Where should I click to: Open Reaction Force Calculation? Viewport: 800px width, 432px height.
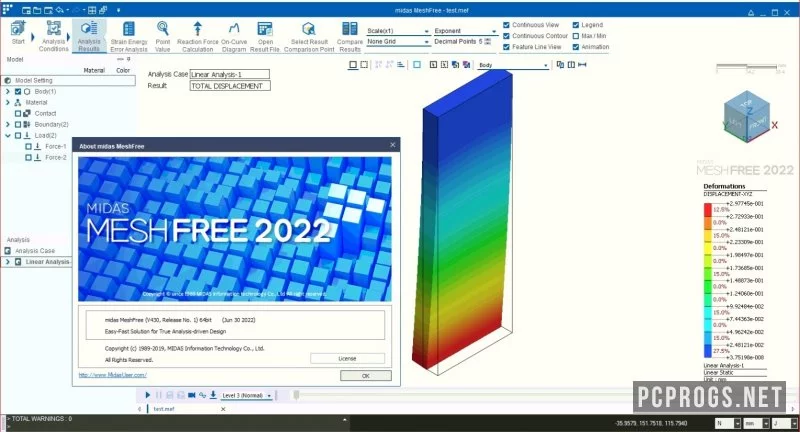pos(197,36)
